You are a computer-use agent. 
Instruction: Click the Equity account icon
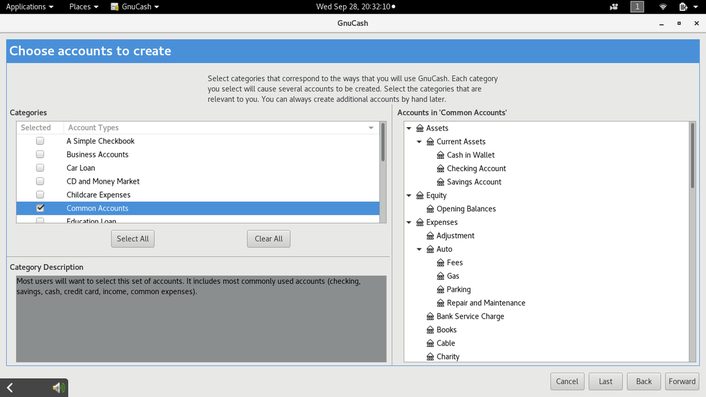(420, 195)
